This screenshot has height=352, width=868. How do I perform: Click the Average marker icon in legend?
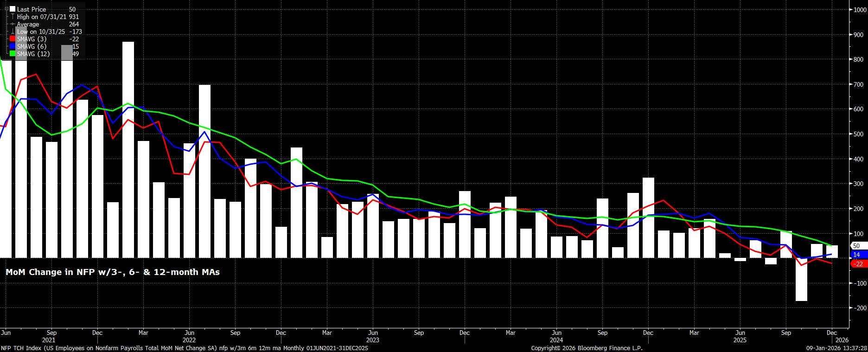(13, 24)
